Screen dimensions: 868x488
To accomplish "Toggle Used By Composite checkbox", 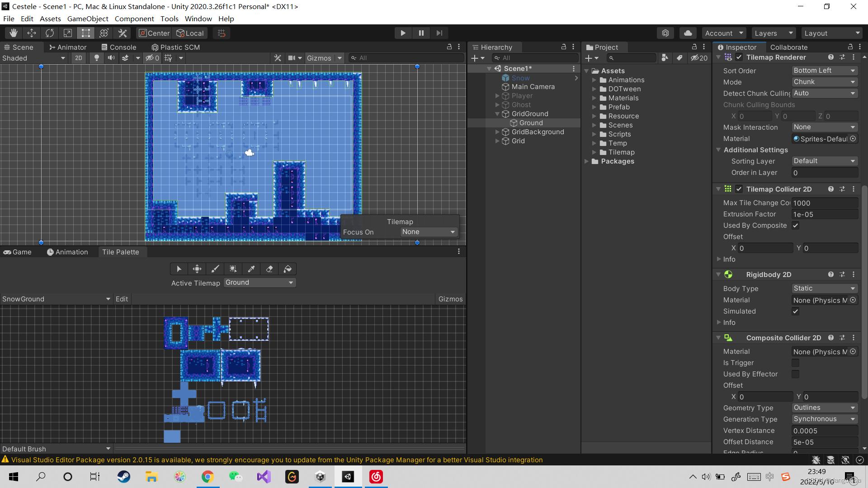I will pos(795,225).
